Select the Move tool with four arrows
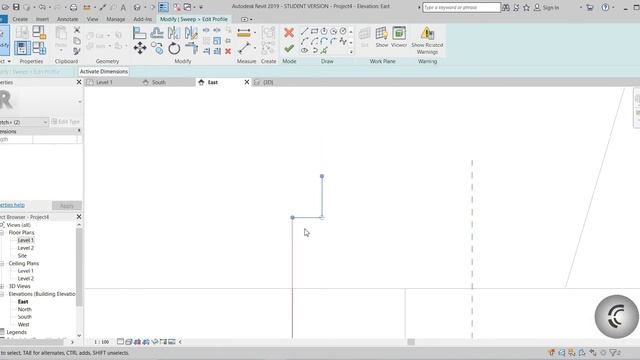Viewport: 640px width, 360px height. (x=140, y=48)
